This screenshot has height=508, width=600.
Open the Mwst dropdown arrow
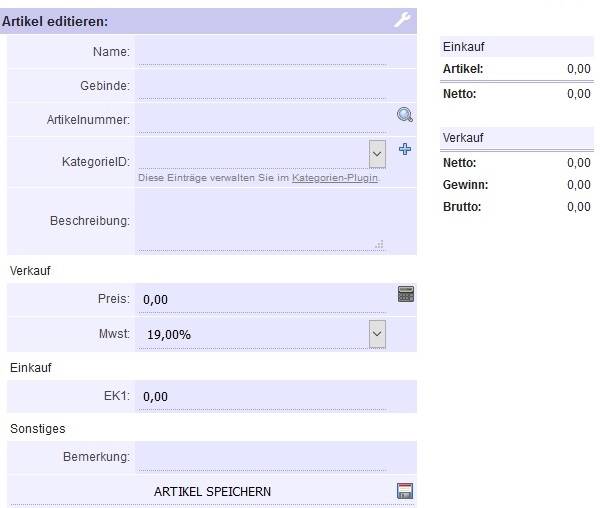pos(377,334)
